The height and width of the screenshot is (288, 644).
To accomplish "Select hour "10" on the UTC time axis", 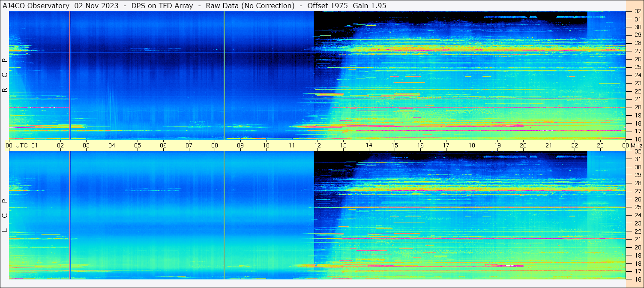I will 266,145.
